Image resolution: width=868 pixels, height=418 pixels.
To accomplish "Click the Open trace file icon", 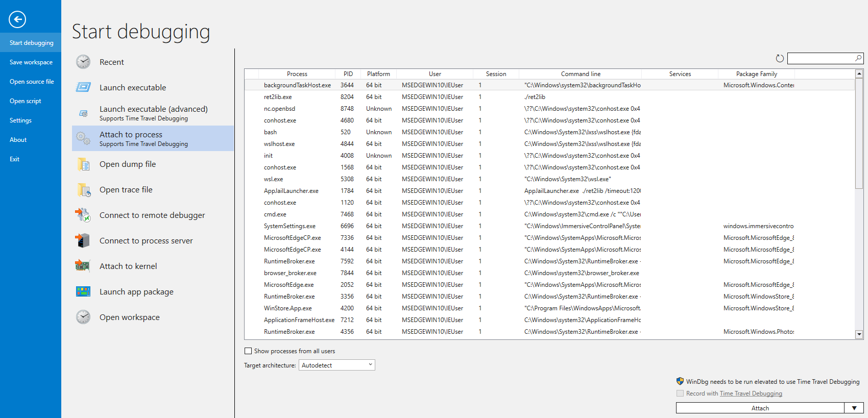I will 83,189.
